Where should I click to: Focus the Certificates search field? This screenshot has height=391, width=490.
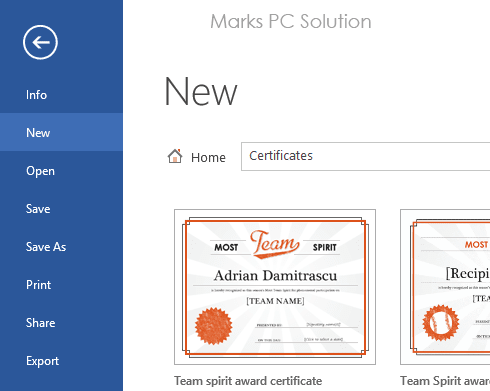click(365, 156)
